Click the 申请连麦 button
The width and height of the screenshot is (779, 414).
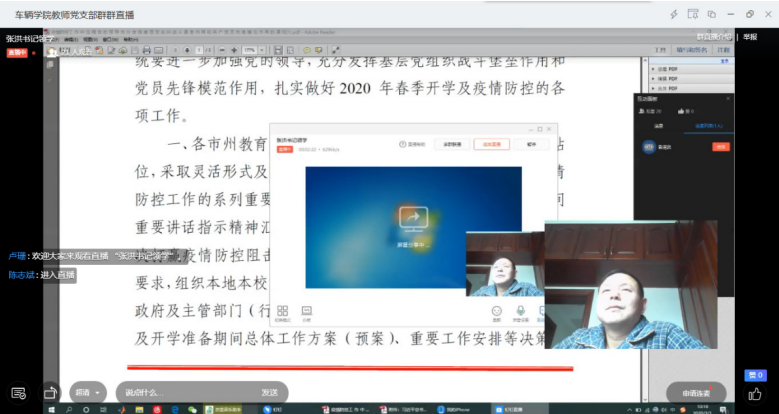pos(696,393)
